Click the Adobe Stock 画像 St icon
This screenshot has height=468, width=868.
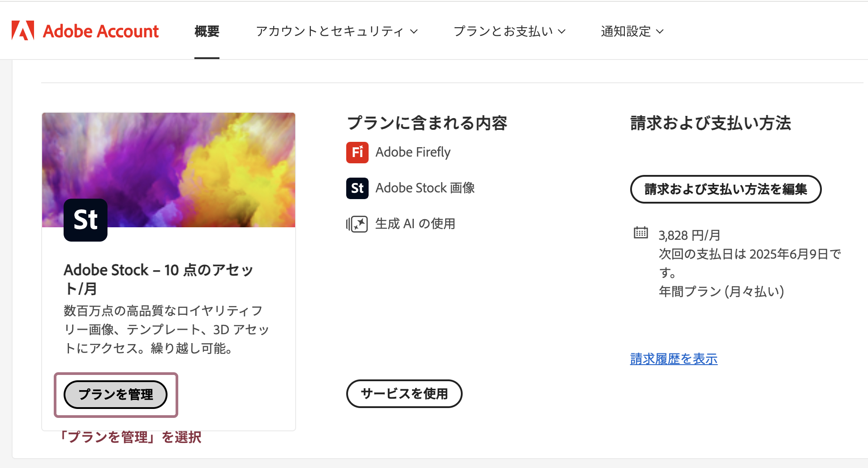point(357,188)
